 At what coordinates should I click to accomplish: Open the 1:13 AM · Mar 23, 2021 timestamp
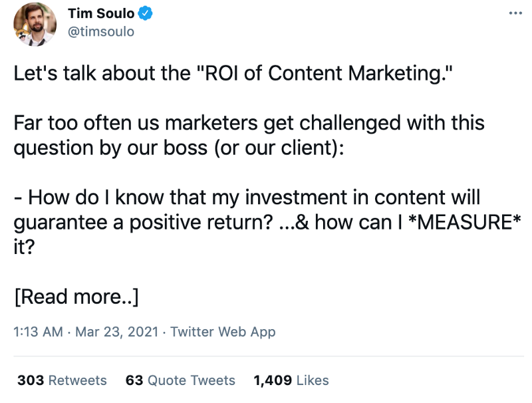point(86,332)
